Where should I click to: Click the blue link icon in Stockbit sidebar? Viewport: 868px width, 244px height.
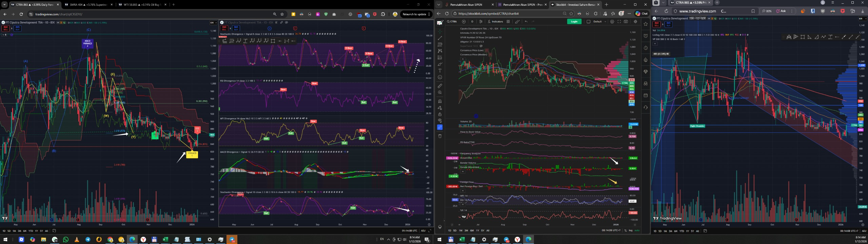[x=440, y=127]
